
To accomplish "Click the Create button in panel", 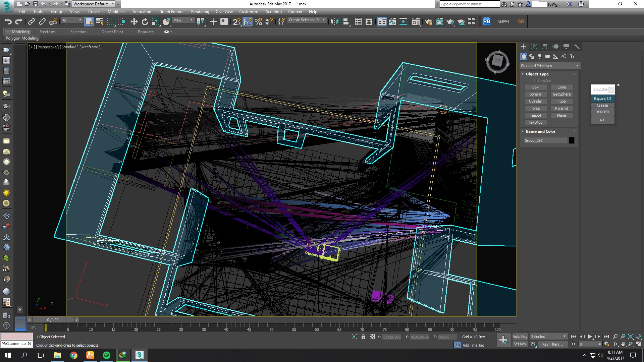I will pyautogui.click(x=602, y=105).
